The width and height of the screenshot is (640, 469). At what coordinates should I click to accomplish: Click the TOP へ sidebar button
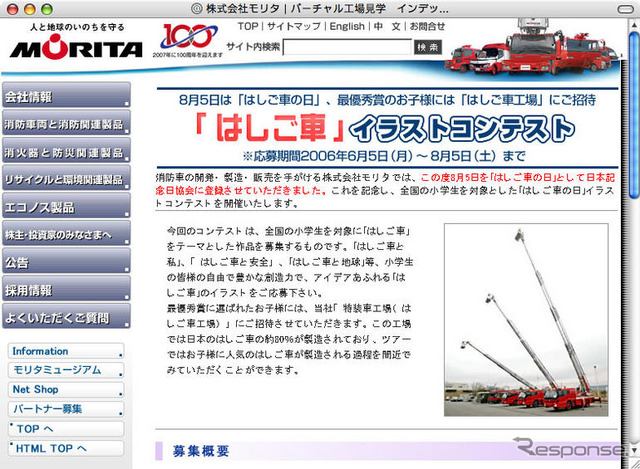[x=66, y=429]
